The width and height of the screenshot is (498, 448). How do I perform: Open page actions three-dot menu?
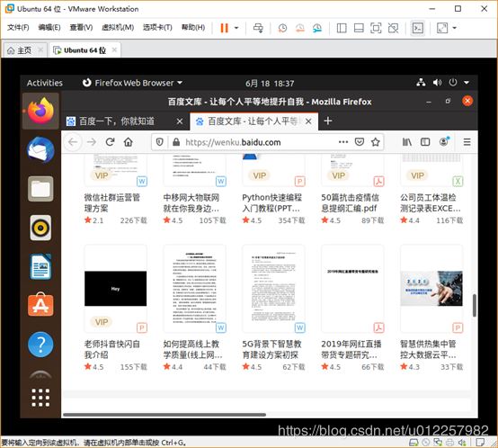(343, 142)
